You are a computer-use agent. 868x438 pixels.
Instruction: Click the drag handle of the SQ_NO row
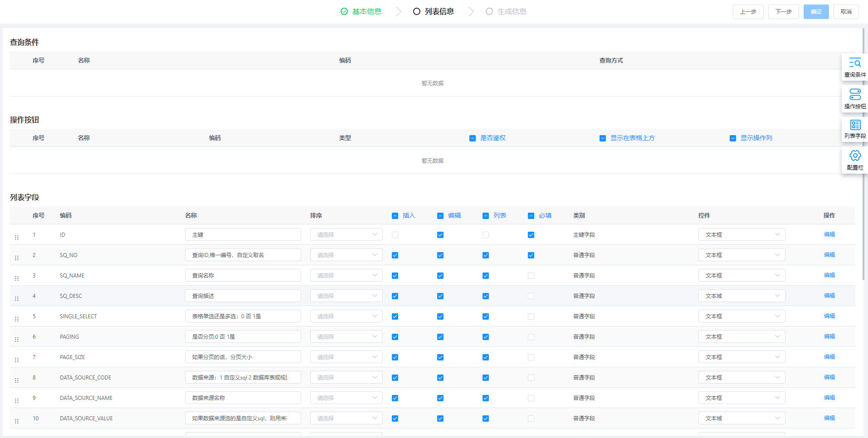(17, 258)
